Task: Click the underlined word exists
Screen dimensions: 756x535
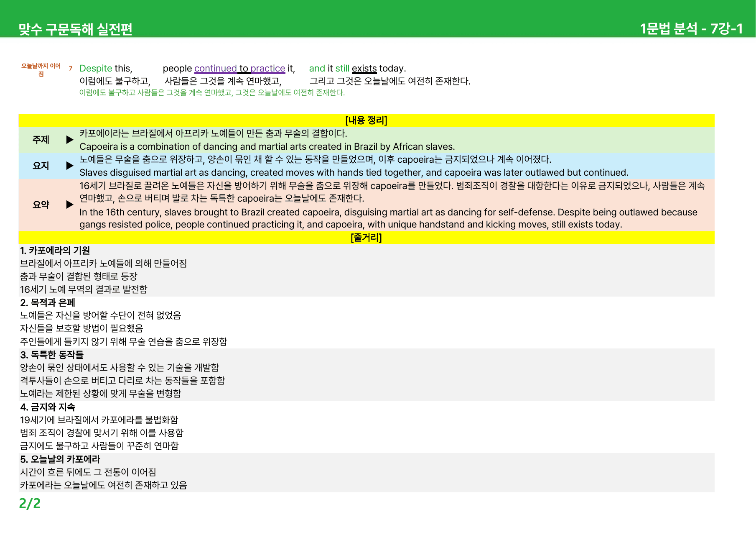Action: [364, 68]
